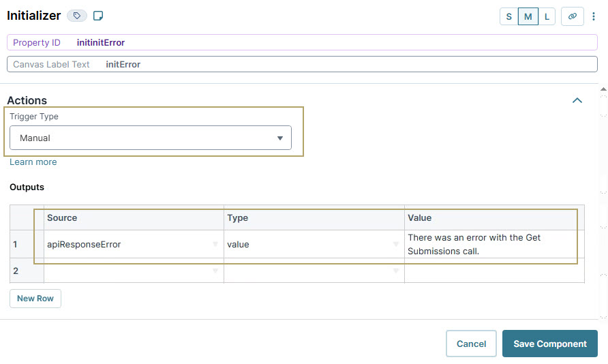
Task: Click the tag icon beside Initializer
Action: coord(77,16)
